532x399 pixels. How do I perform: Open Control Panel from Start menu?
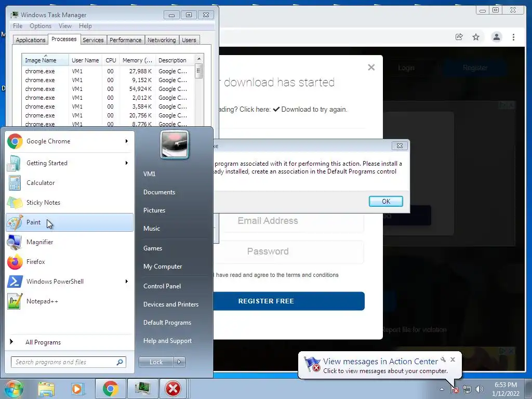tap(162, 286)
